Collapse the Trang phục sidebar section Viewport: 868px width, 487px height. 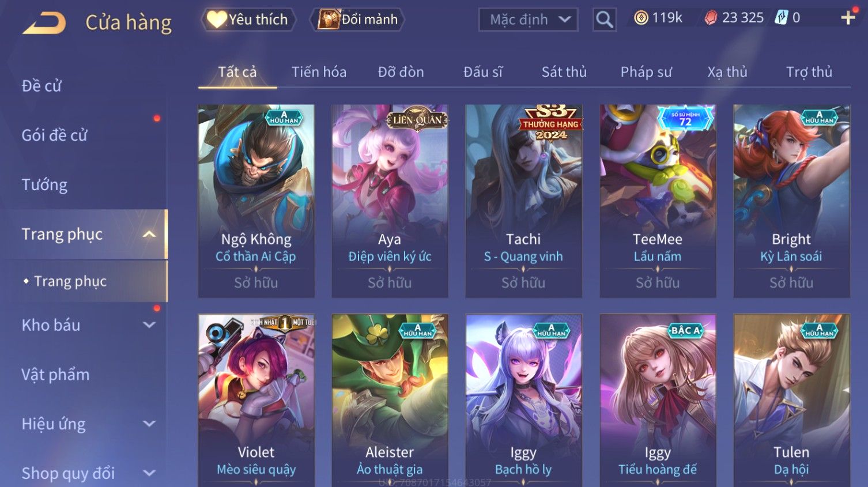[x=149, y=234]
